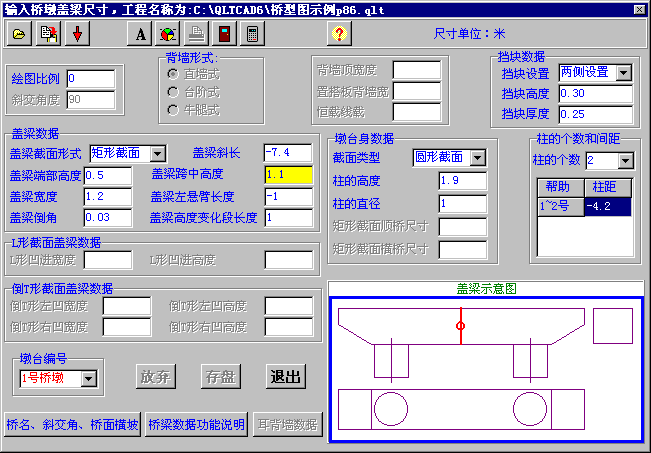Select the 台阶式 radio button
651x453 pixels.
(173, 92)
